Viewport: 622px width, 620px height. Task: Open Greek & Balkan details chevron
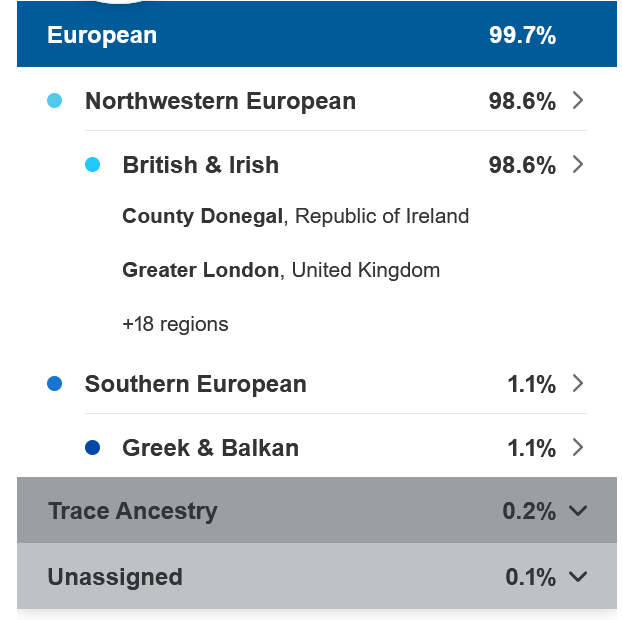(577, 448)
